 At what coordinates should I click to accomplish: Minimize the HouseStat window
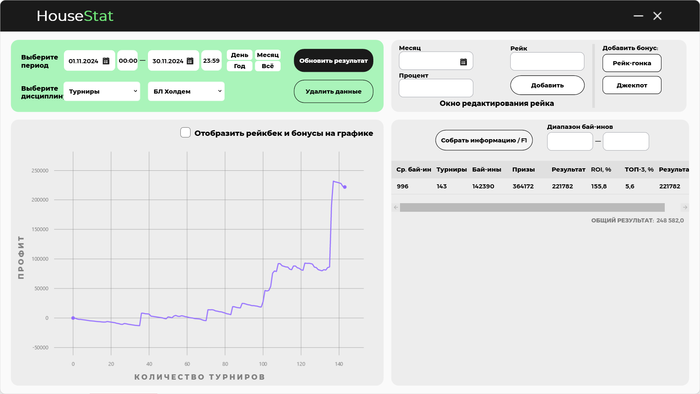pyautogui.click(x=638, y=16)
